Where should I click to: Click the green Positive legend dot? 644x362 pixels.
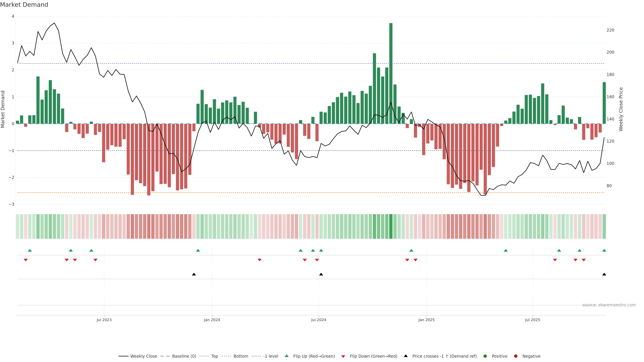click(x=485, y=356)
